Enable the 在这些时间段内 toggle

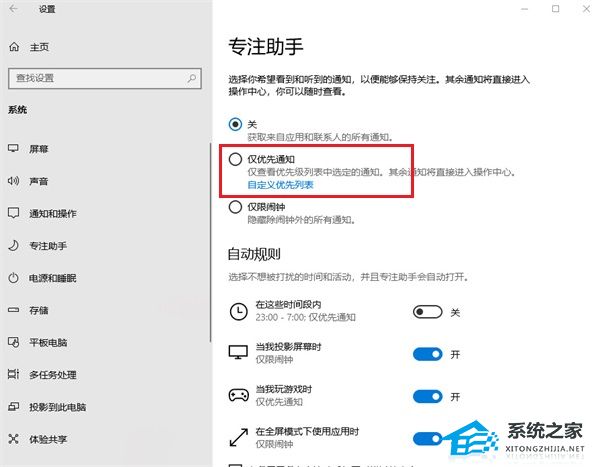click(427, 312)
